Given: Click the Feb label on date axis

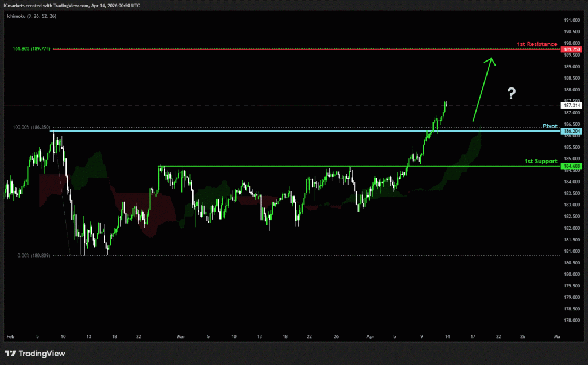Looking at the screenshot, I should 10,335.
